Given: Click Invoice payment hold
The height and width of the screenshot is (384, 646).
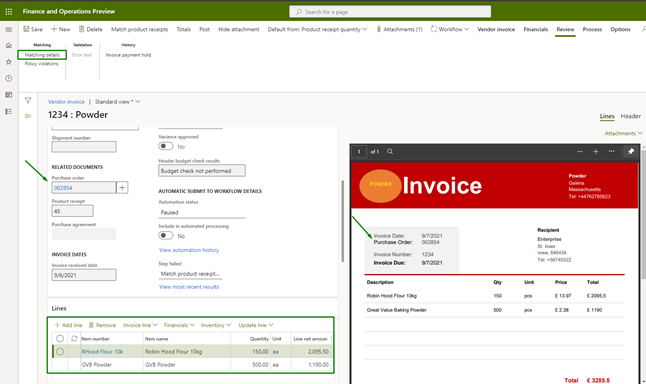Looking at the screenshot, I should [x=128, y=55].
